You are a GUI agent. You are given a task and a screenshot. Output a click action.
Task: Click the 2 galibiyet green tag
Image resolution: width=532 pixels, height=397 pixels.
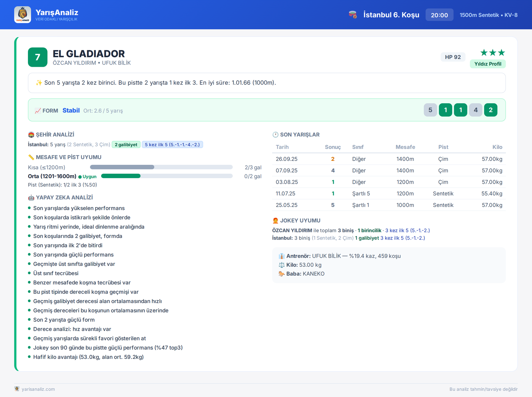(x=126, y=145)
